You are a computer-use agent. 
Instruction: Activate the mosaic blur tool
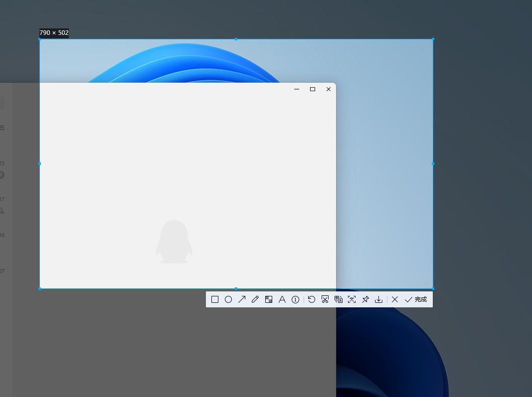tap(269, 299)
